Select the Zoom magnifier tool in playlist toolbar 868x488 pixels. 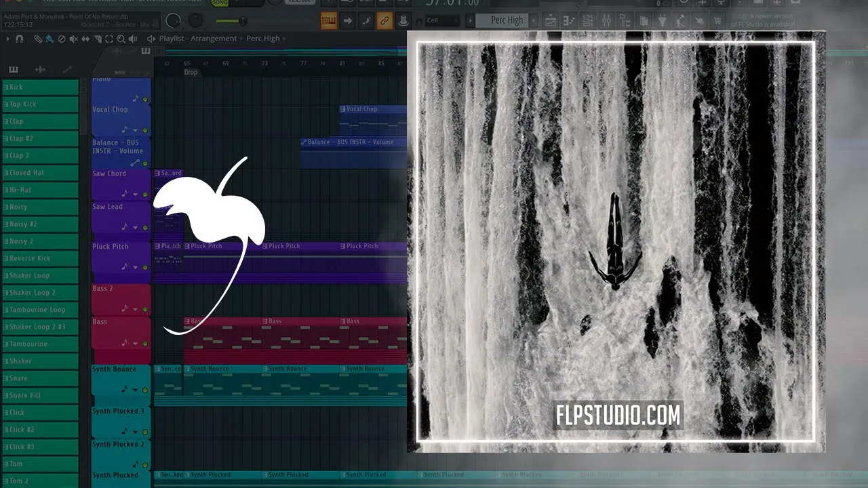120,39
